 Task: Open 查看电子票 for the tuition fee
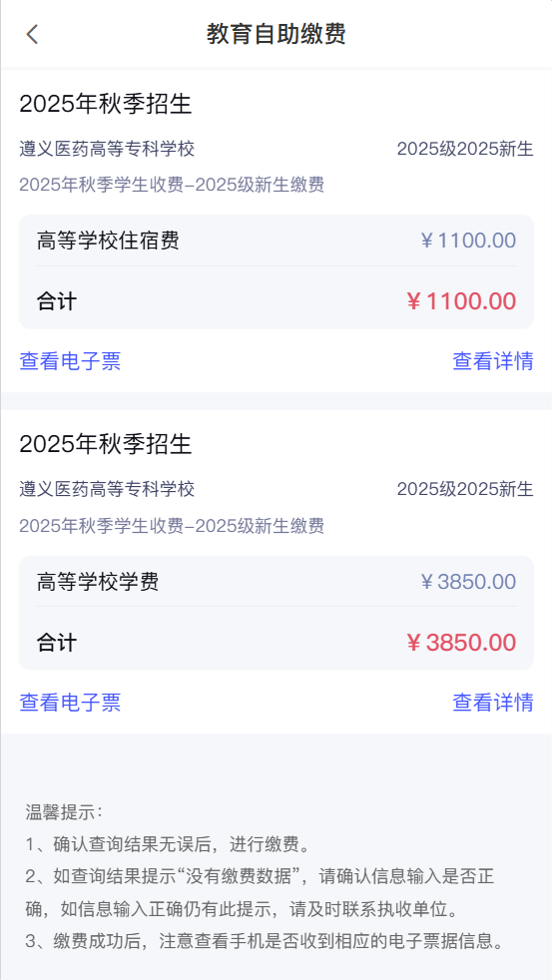(70, 703)
